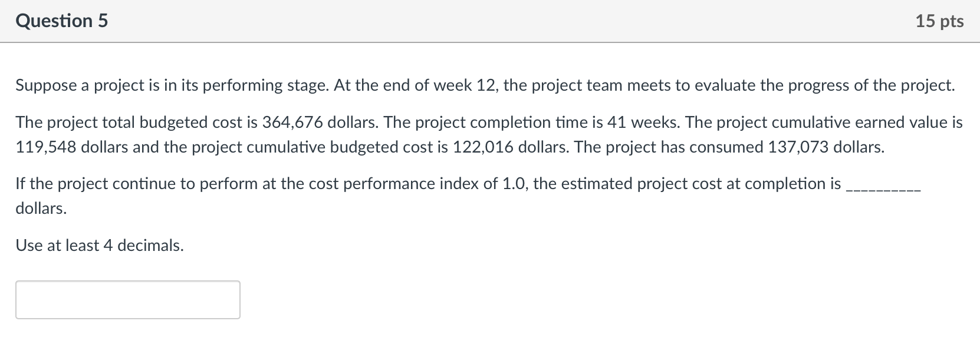The height and width of the screenshot is (344, 980).
Task: Click the horizontal divider under Question 5
Action: (490, 42)
